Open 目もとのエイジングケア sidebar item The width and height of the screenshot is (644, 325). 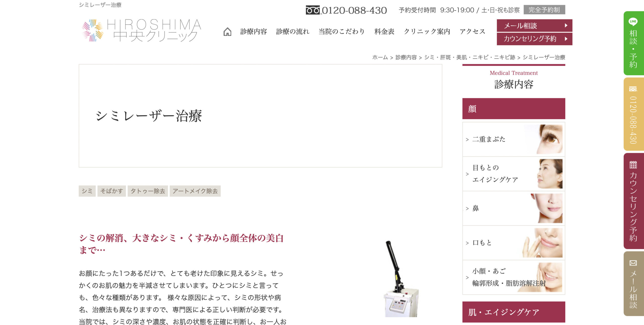click(x=514, y=174)
